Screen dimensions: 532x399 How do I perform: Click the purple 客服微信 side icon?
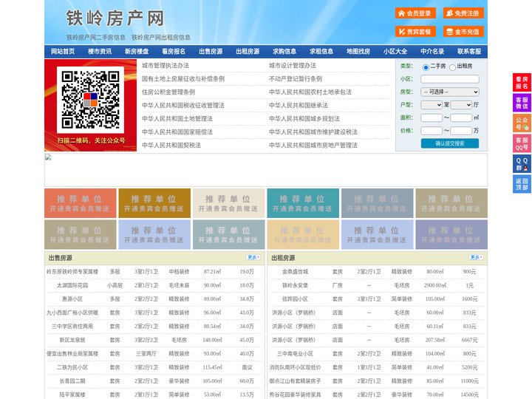tap(522, 103)
